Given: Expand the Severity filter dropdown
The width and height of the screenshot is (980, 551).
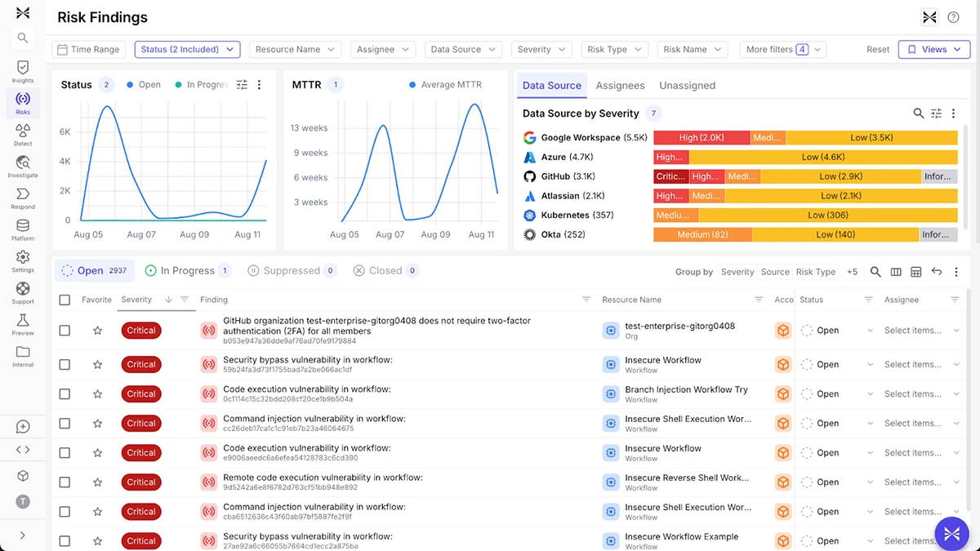Looking at the screenshot, I should point(541,50).
